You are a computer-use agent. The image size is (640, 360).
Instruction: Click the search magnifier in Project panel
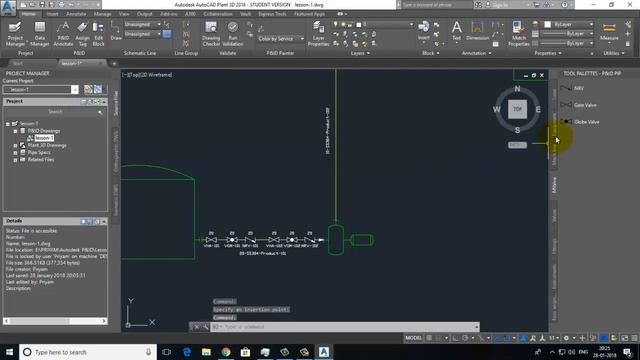tap(100, 112)
